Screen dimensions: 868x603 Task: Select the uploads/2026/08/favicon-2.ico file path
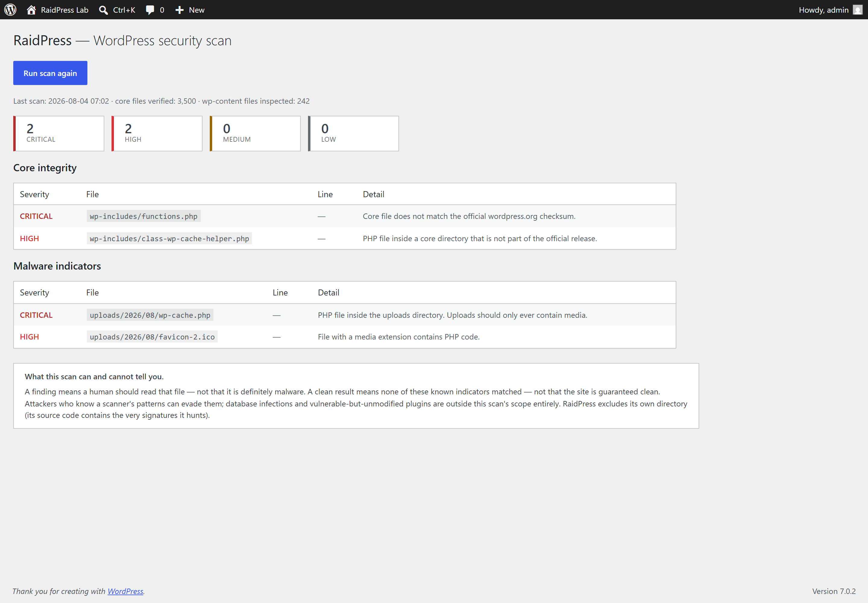152,337
